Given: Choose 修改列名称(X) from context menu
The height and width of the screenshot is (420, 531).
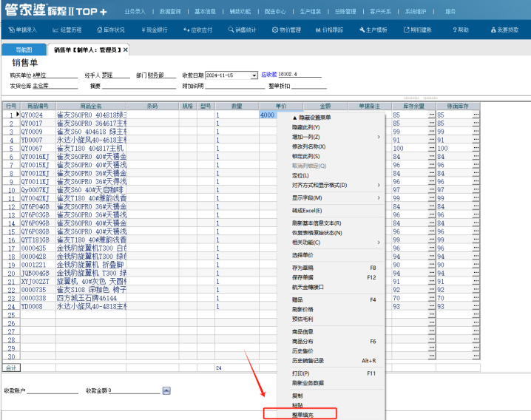Looking at the screenshot, I should point(308,146).
